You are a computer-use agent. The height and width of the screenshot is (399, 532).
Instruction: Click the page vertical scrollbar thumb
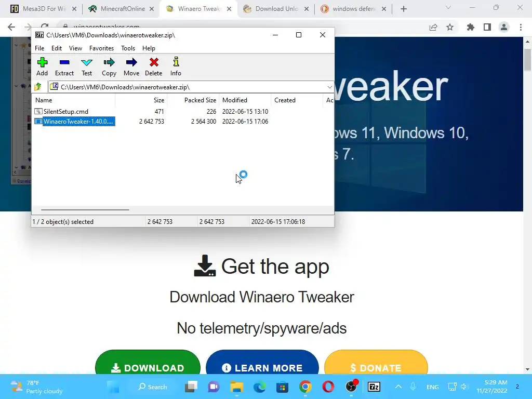[x=527, y=60]
